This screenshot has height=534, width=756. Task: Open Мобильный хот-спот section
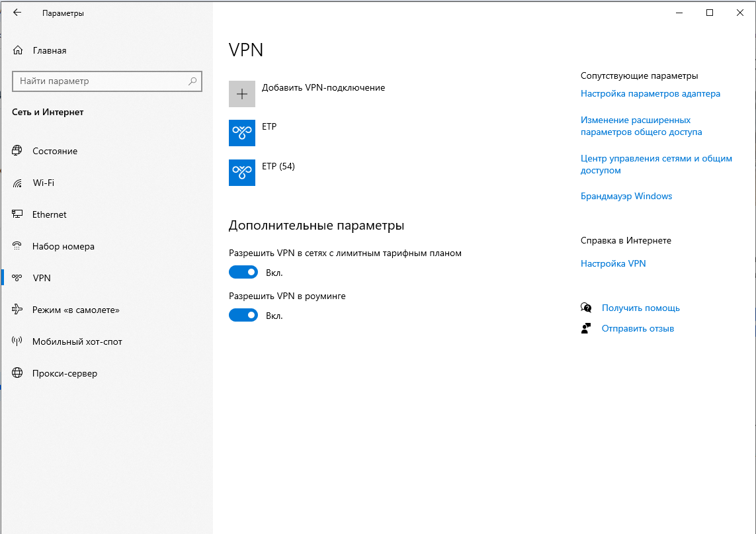pos(77,341)
